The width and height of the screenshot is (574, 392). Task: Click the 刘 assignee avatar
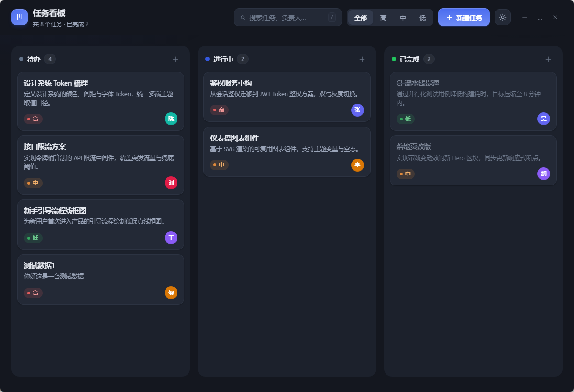171,183
